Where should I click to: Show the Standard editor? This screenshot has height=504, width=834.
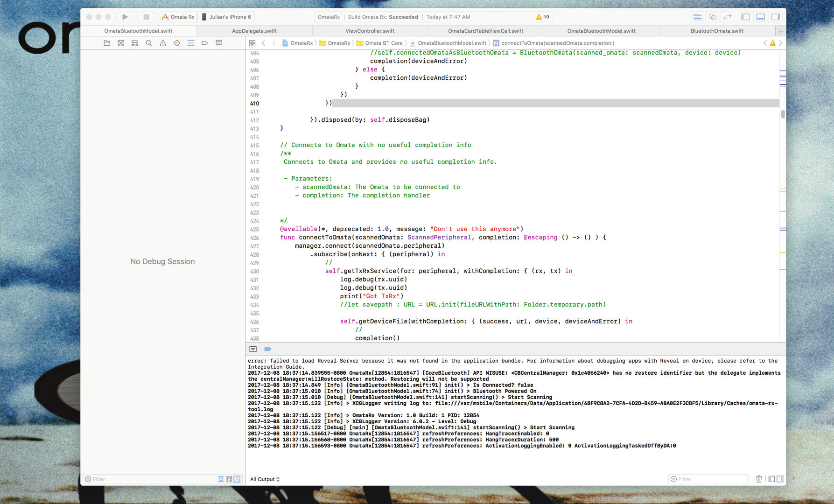pos(697,17)
